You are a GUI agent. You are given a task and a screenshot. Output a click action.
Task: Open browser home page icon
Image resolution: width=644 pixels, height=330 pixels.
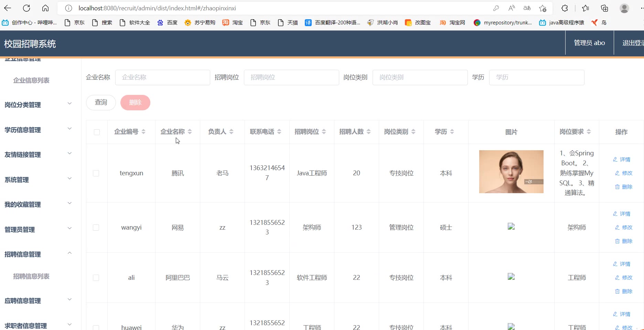45,8
